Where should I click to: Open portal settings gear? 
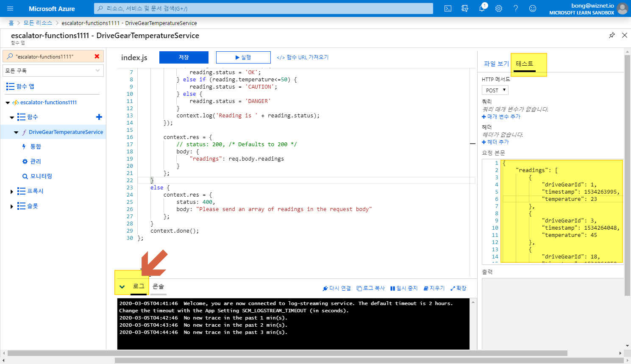[x=499, y=8]
